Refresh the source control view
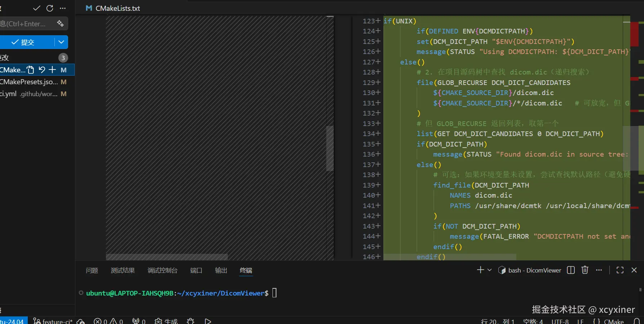 click(x=50, y=8)
